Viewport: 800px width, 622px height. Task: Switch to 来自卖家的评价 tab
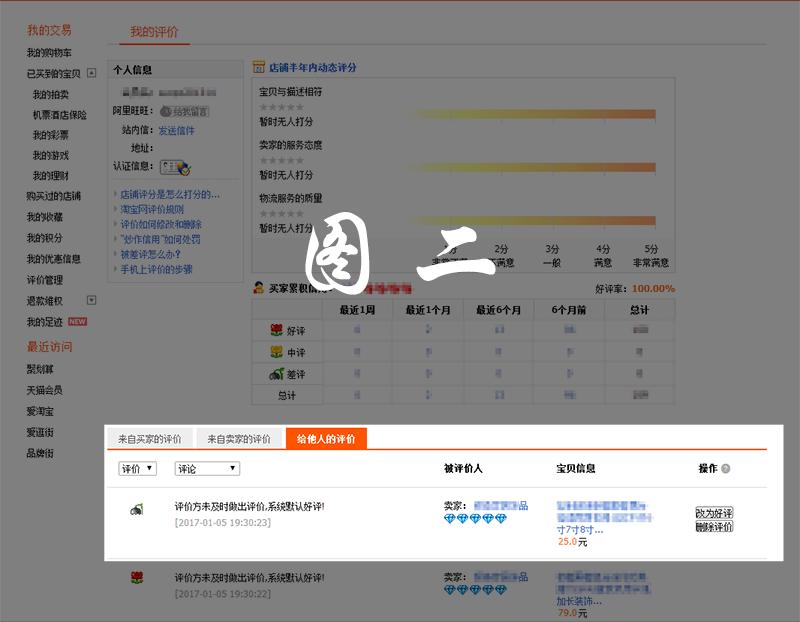pos(238,439)
